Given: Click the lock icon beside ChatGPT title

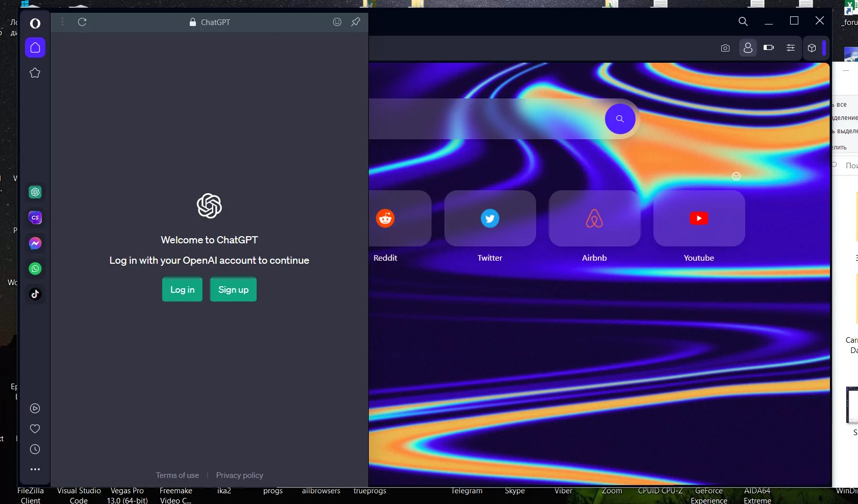Looking at the screenshot, I should pos(193,22).
